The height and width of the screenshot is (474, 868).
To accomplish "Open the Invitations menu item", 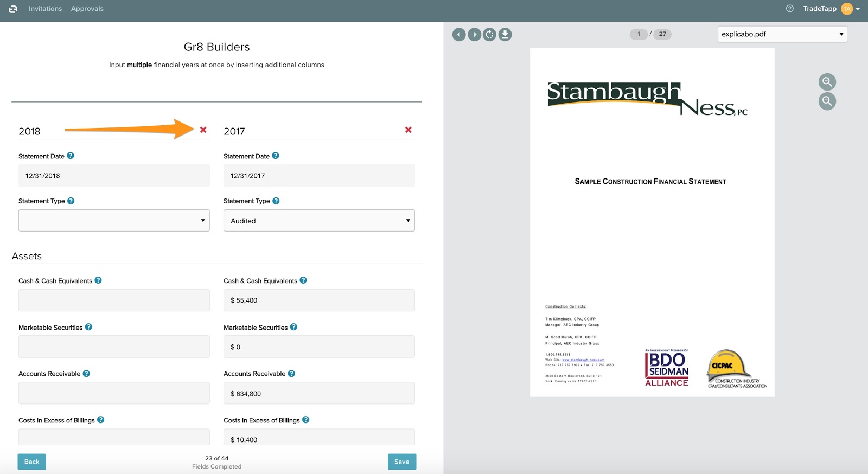I will (45, 9).
